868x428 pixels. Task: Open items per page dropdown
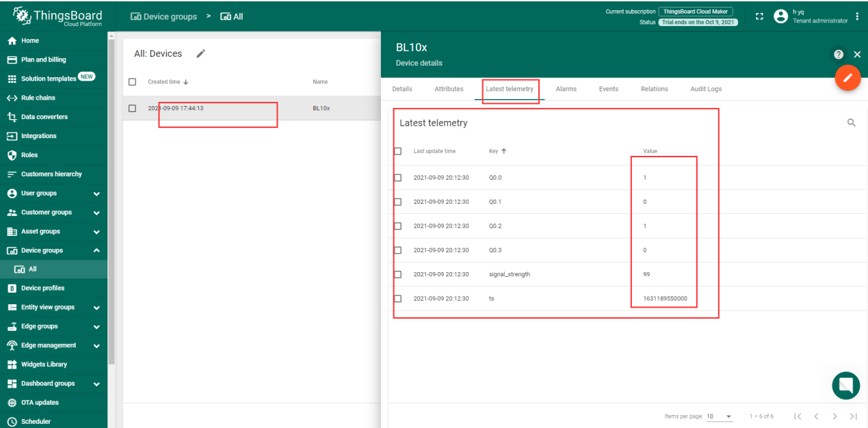tap(720, 416)
